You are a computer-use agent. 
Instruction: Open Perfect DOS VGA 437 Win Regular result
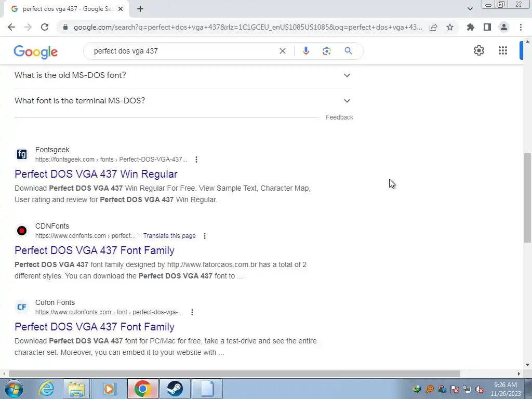[x=96, y=174]
